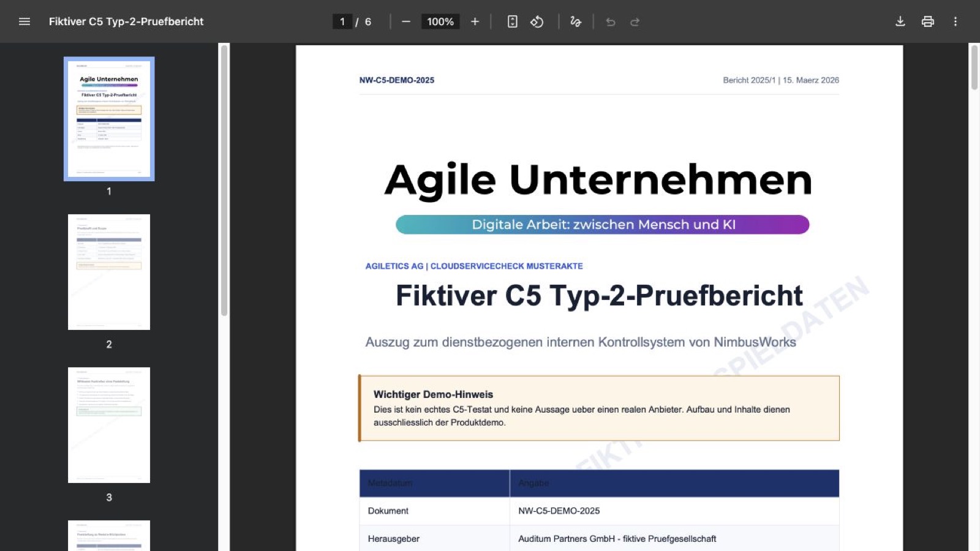Click the redo arrow icon

635,21
